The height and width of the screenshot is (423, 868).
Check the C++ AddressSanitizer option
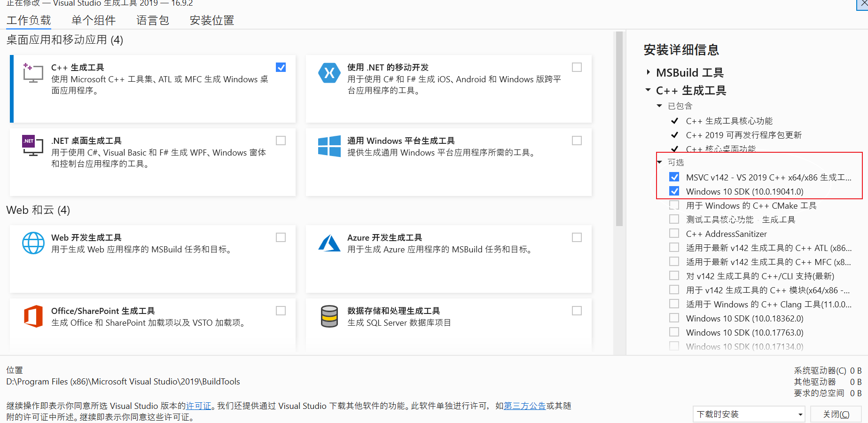(674, 234)
